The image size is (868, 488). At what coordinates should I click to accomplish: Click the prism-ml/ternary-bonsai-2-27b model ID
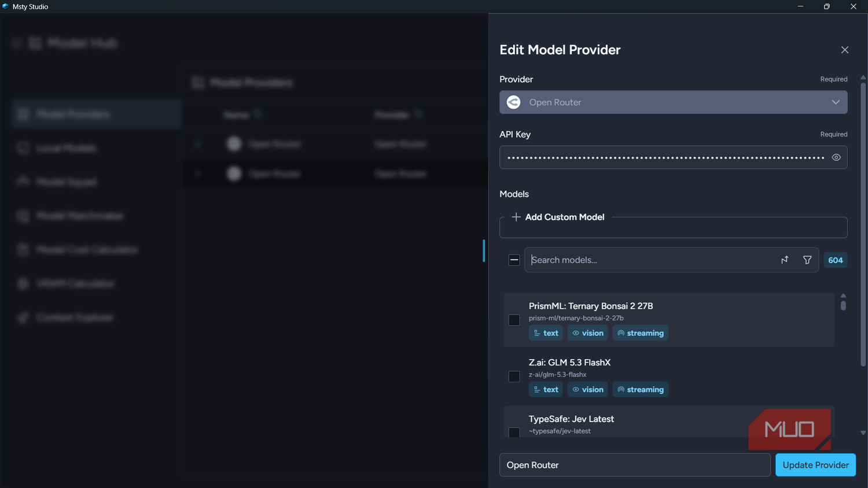pos(576,318)
